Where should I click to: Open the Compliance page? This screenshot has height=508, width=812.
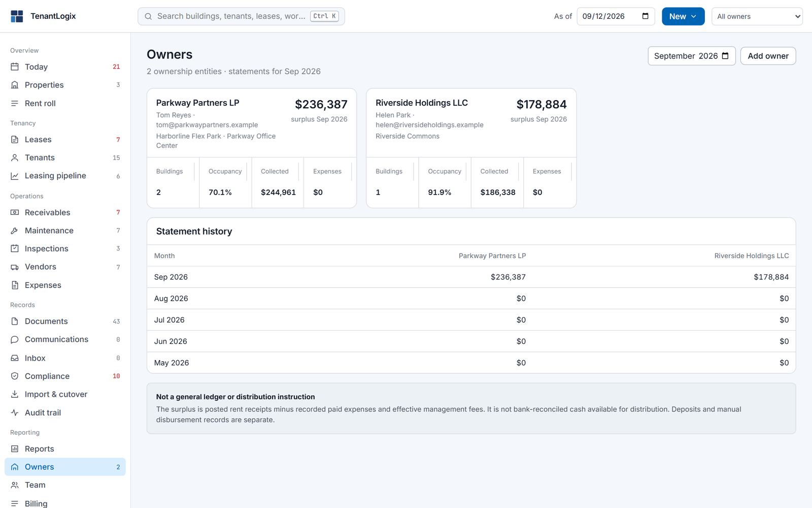point(65,376)
